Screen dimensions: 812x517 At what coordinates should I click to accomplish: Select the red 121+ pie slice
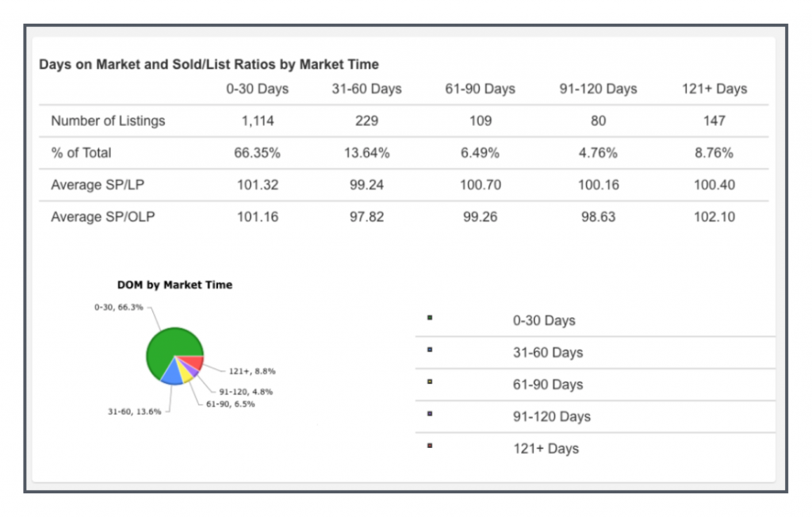coord(195,363)
